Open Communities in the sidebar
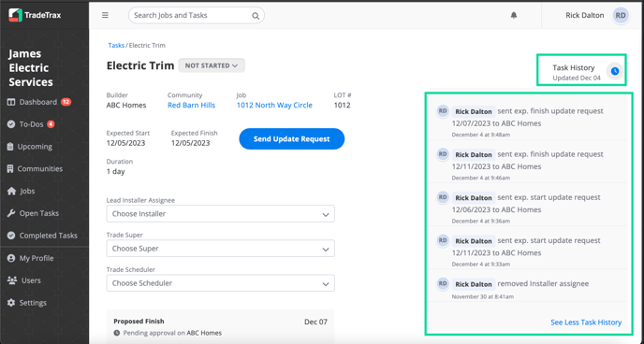644x344 pixels. pyautogui.click(x=40, y=168)
